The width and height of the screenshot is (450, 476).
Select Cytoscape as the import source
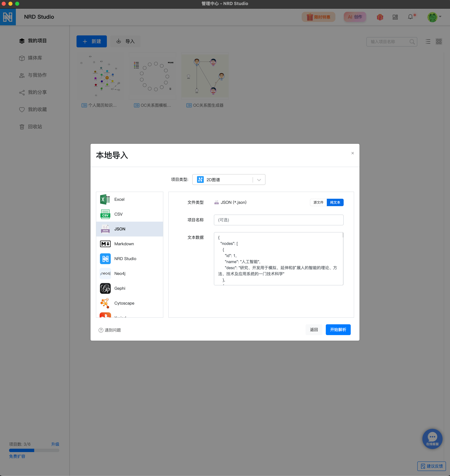[124, 303]
